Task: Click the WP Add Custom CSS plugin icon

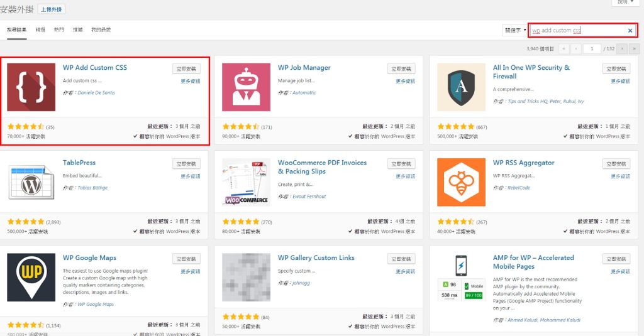Action: coord(31,87)
